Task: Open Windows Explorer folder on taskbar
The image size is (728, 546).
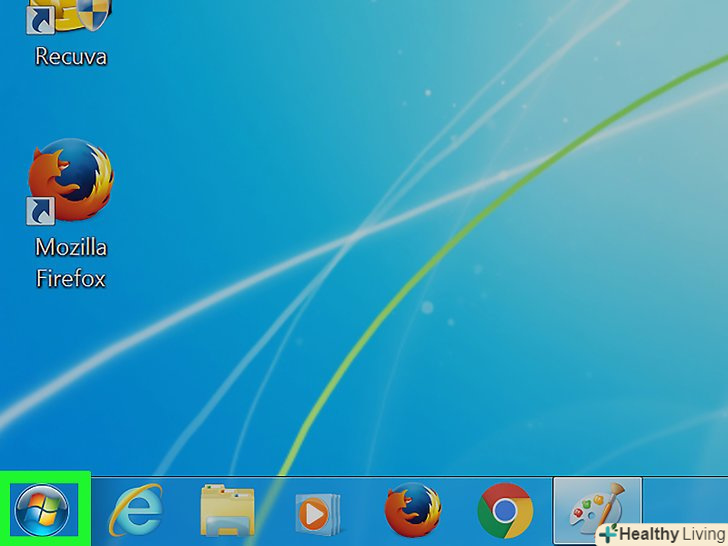Action: coord(227,510)
